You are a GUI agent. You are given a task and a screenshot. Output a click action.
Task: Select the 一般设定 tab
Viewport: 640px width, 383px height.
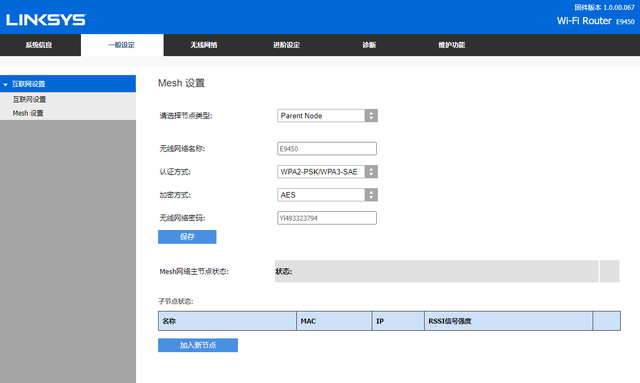click(x=122, y=45)
